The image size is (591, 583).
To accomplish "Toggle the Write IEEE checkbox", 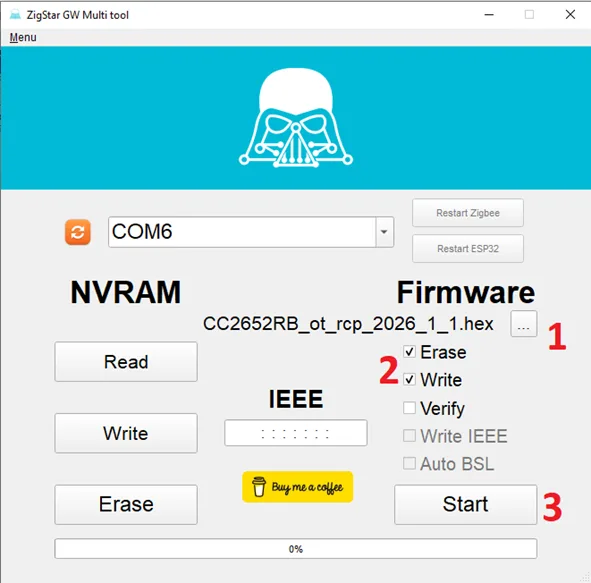I will tap(409, 436).
